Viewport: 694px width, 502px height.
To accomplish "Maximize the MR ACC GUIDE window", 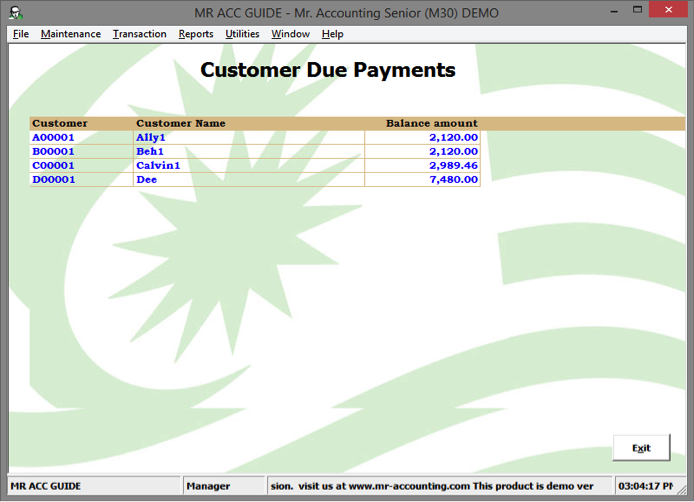I will click(637, 10).
